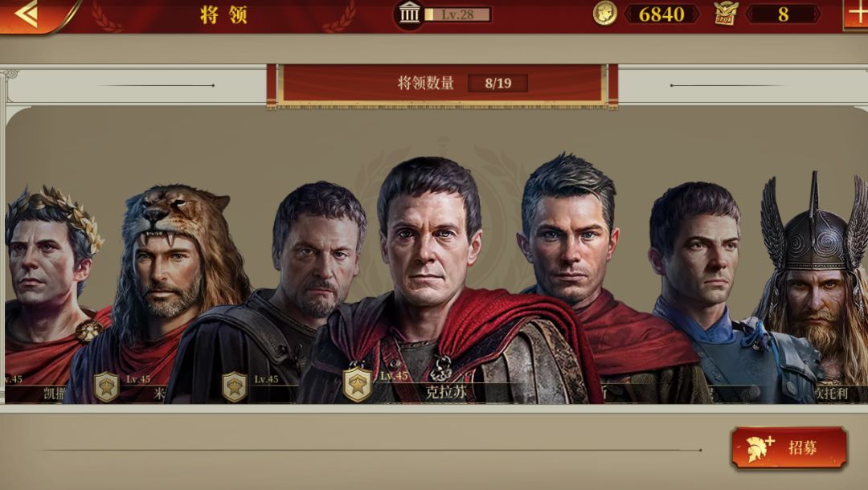Tap the Lv.28 experience progress bar

(457, 14)
